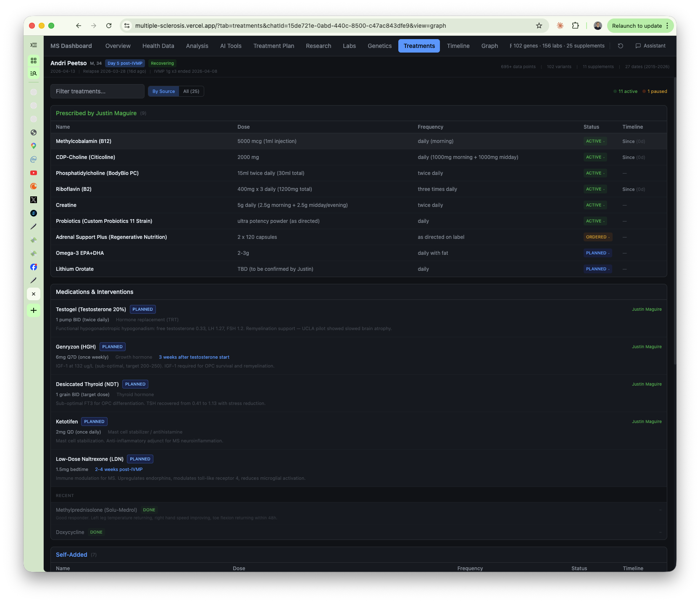Select the X (Twitter) icon in sidebar
This screenshot has height=603, width=700.
[x=34, y=199]
